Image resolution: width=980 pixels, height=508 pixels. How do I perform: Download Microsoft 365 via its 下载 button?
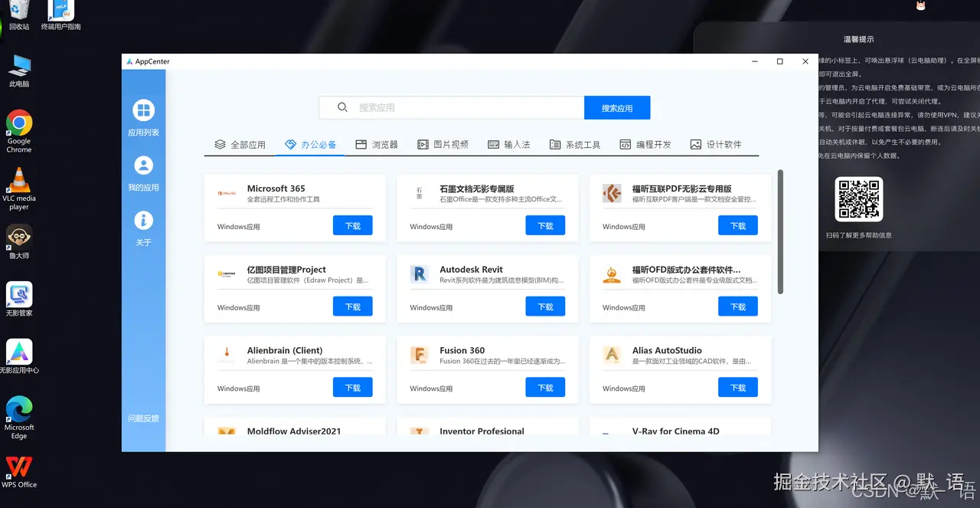(x=352, y=225)
